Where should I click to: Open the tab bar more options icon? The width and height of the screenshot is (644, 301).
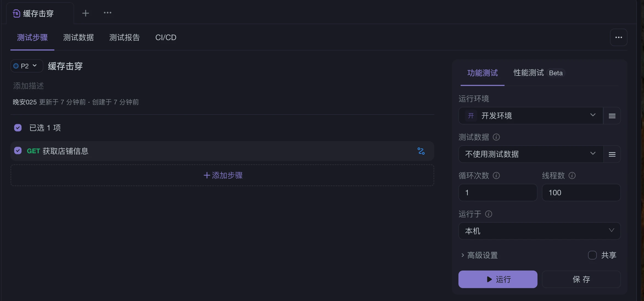(x=107, y=13)
